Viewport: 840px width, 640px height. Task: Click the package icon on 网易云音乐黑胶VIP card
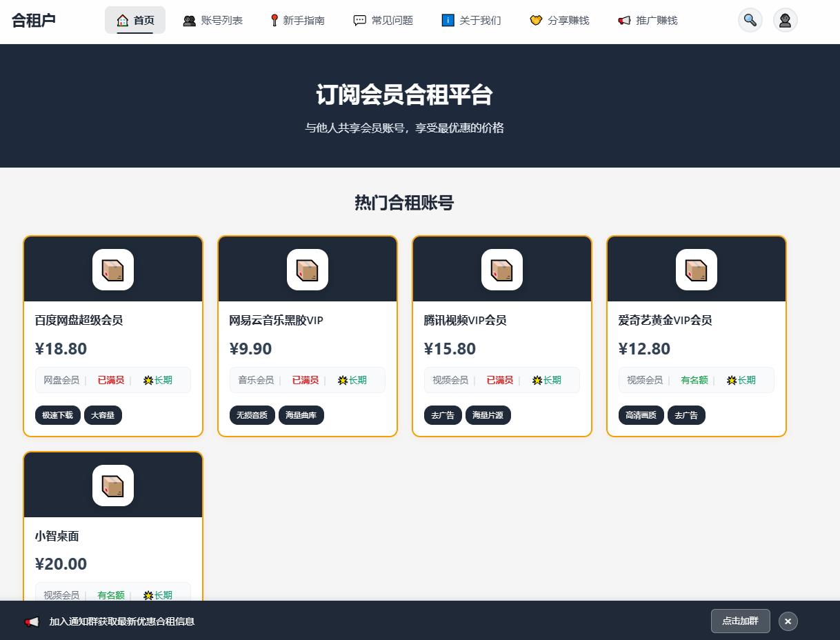pyautogui.click(x=308, y=270)
